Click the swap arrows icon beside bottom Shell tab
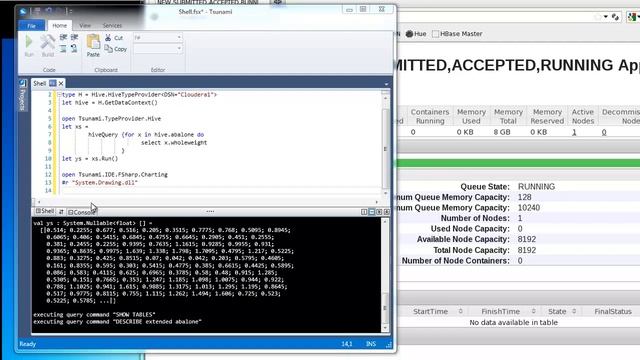Viewport: 640px width, 360px height. pos(61,212)
